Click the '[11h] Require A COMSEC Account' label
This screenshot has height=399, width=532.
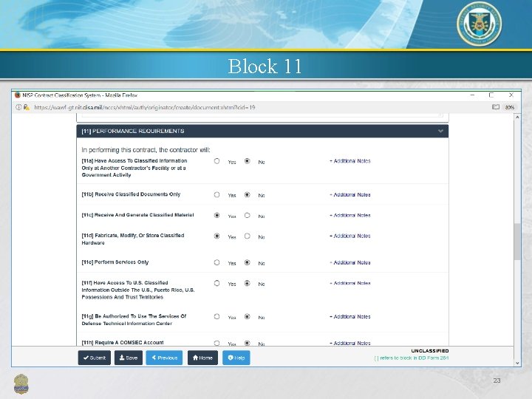[123, 343]
